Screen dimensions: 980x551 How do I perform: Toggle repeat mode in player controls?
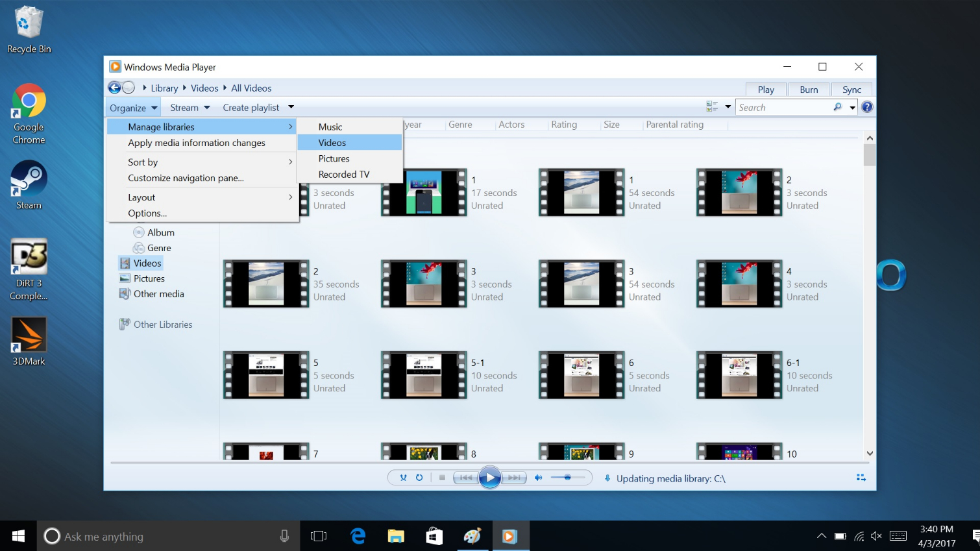[419, 478]
